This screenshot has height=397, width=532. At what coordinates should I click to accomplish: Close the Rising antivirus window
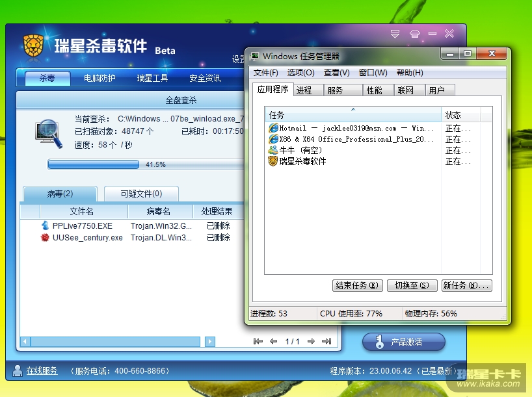pos(449,34)
